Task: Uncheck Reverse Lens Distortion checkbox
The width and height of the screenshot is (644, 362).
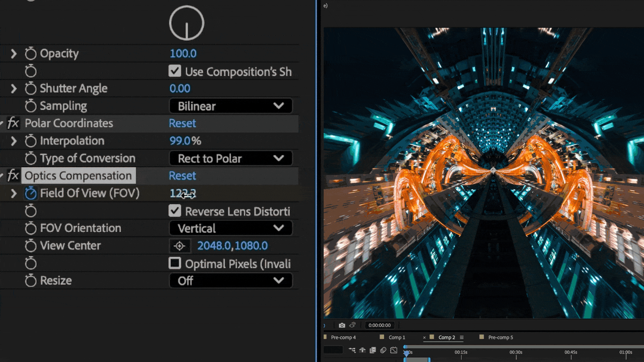Action: tap(175, 211)
